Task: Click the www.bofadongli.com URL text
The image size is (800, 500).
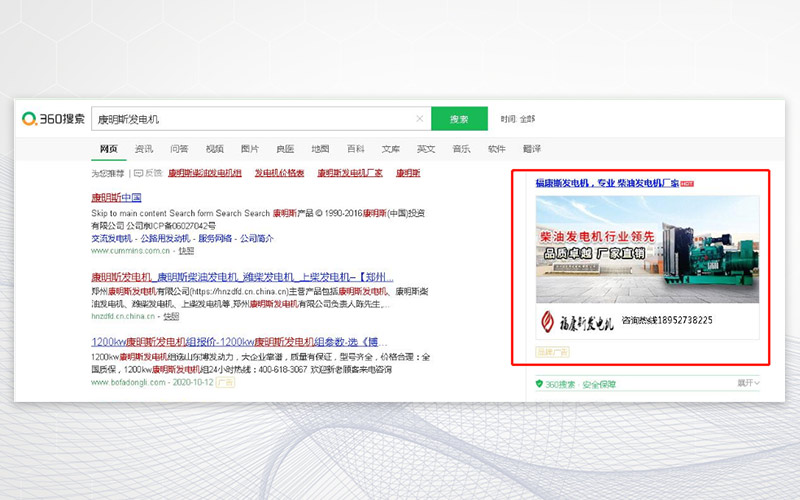Action: (x=129, y=382)
